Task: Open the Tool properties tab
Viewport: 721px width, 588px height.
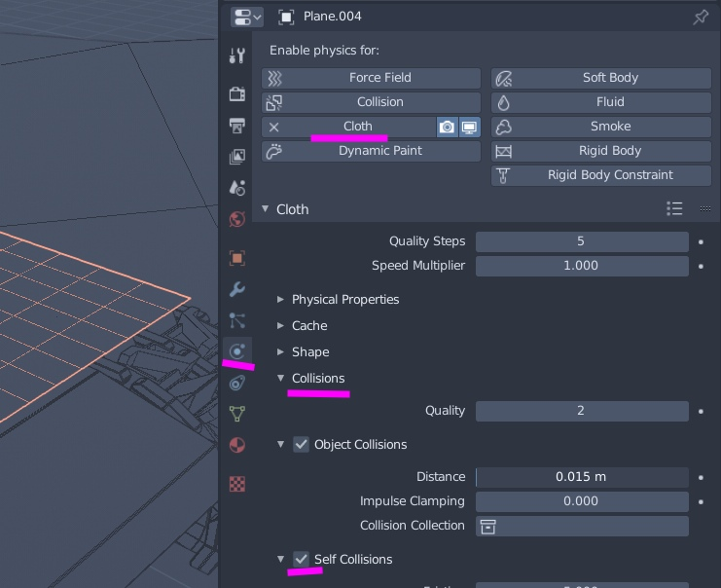Action: pos(237,55)
